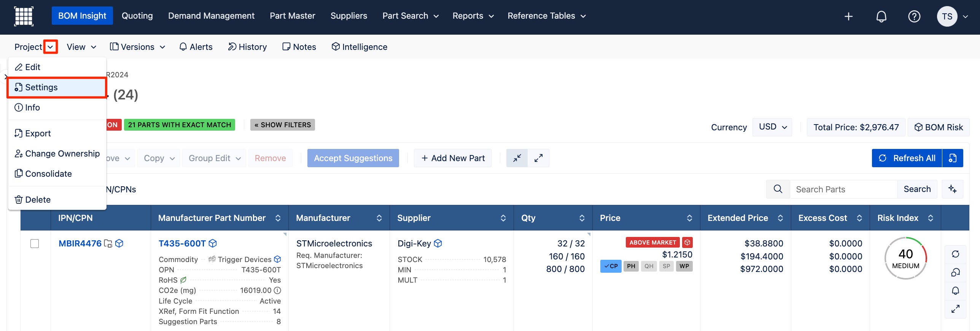Viewport: 980px width, 331px height.
Task: Click the refresh settings icon beside Refresh All
Action: click(953, 158)
